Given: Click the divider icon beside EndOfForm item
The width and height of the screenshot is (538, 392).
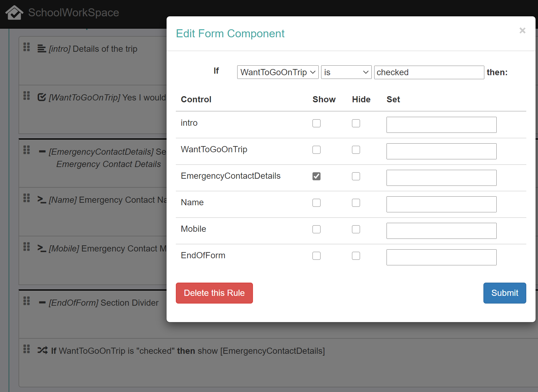Looking at the screenshot, I should point(42,303).
